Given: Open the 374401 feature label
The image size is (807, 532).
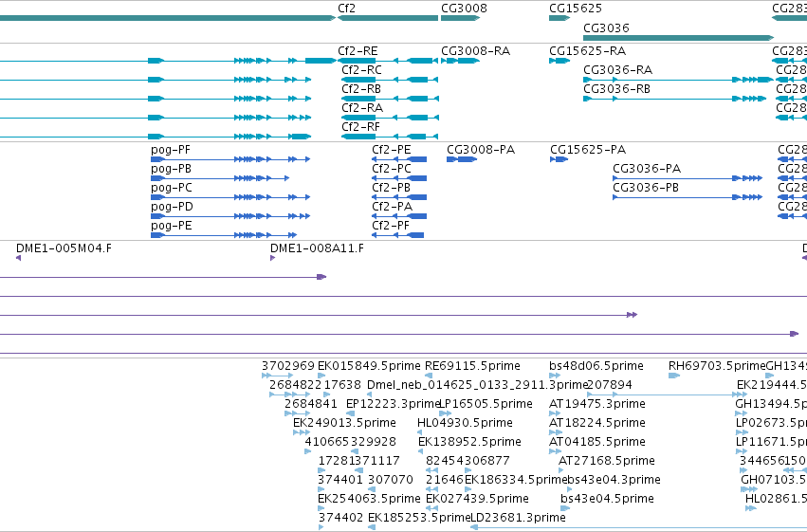Looking at the screenshot, I should [x=340, y=480].
